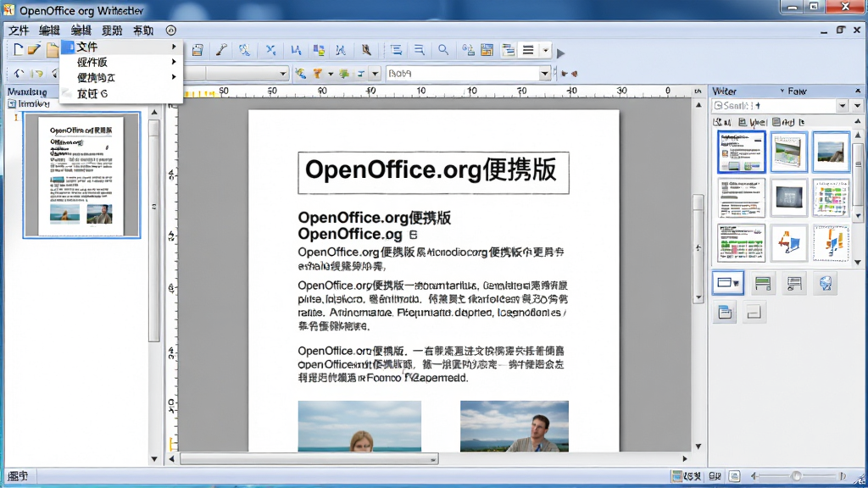The image size is (868, 488).
Task: Click the magnifying glass zoom icon in the toolbar
Action: click(443, 50)
